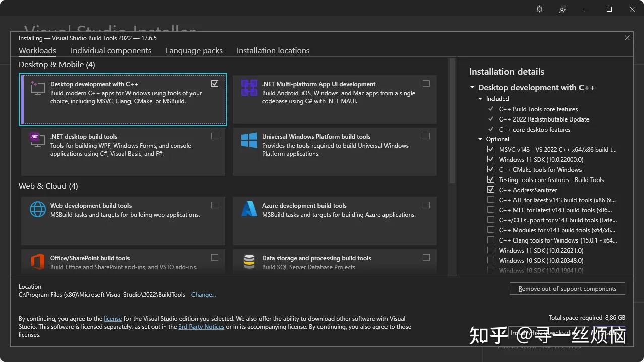
Task: Disable the C++ AddressSanitizer component
Action: [x=490, y=190]
